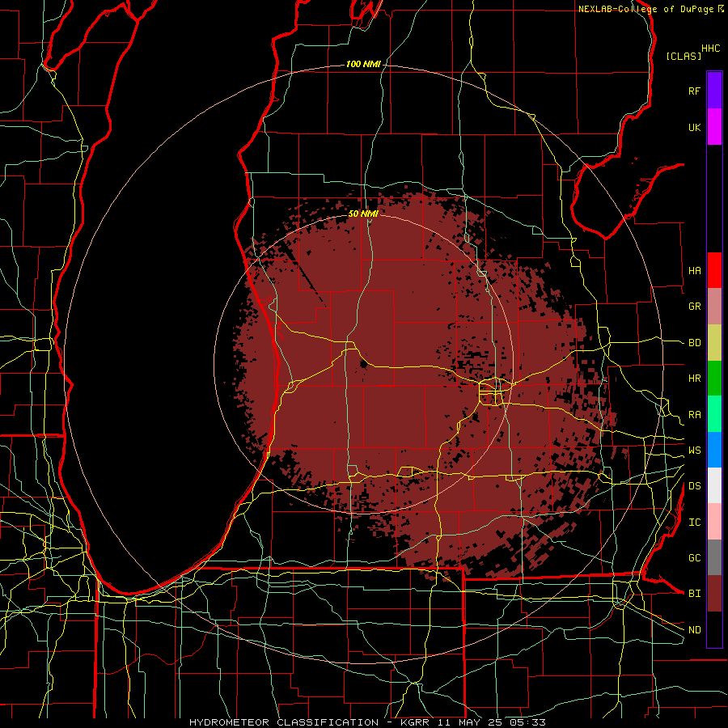
Task: Click the GR pink legend swatch
Action: [714, 306]
